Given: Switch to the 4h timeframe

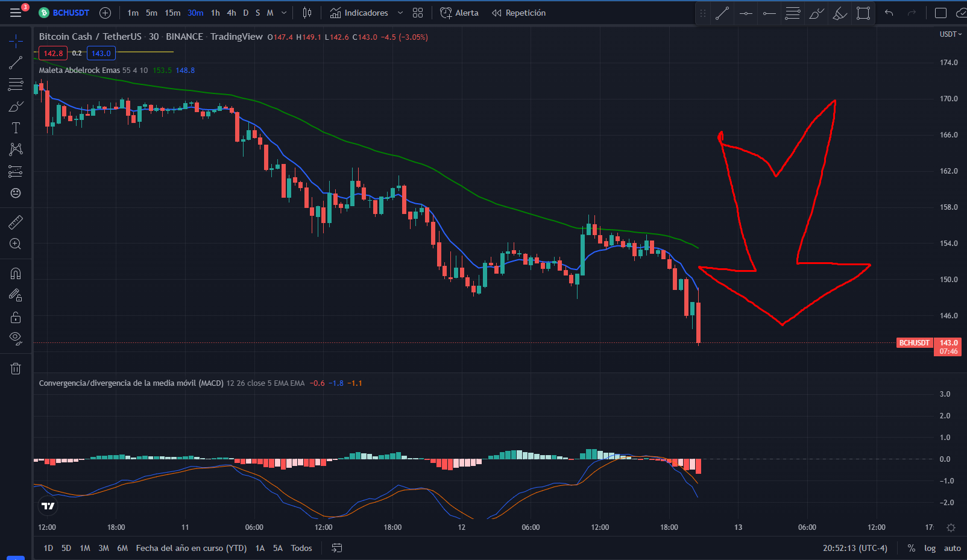Looking at the screenshot, I should pyautogui.click(x=232, y=13).
